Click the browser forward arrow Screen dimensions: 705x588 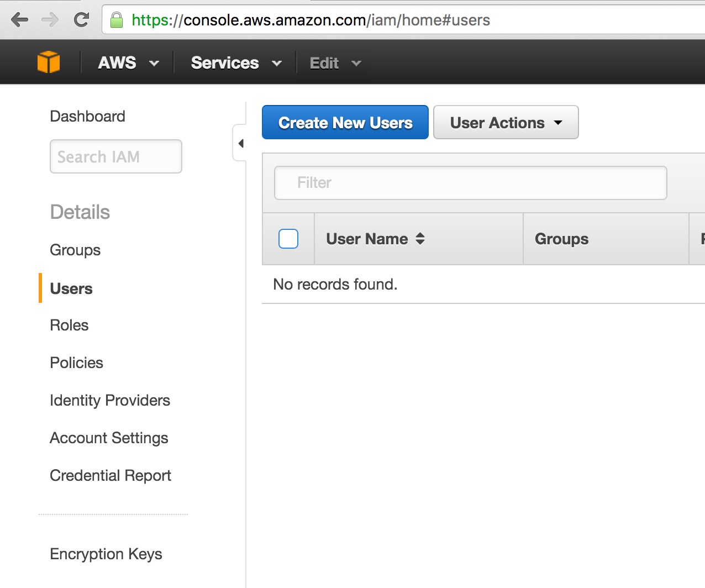coord(50,20)
